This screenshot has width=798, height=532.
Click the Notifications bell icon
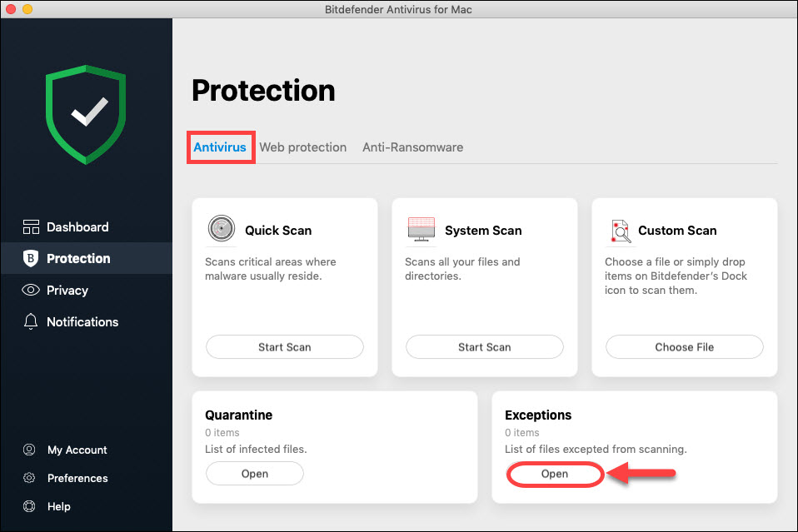tap(31, 321)
